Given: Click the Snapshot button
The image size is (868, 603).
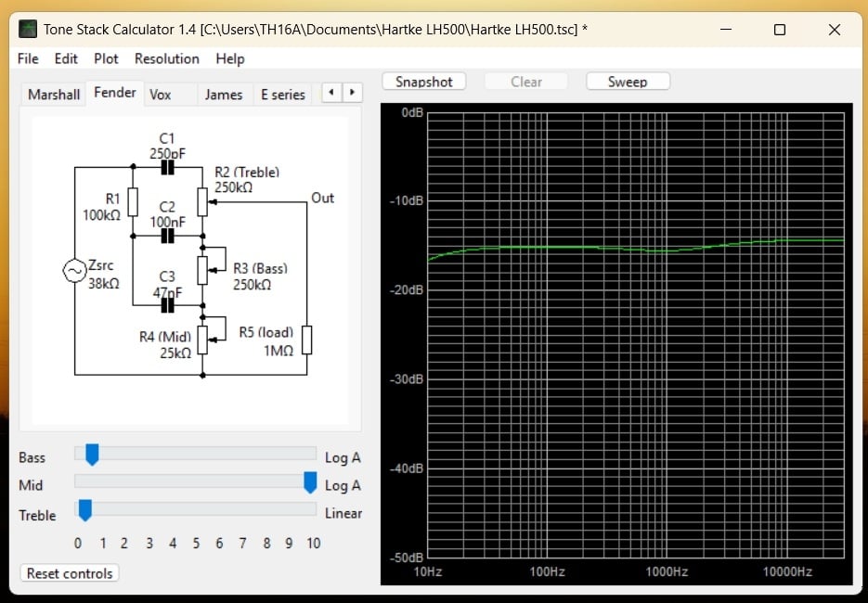Looking at the screenshot, I should pyautogui.click(x=424, y=82).
